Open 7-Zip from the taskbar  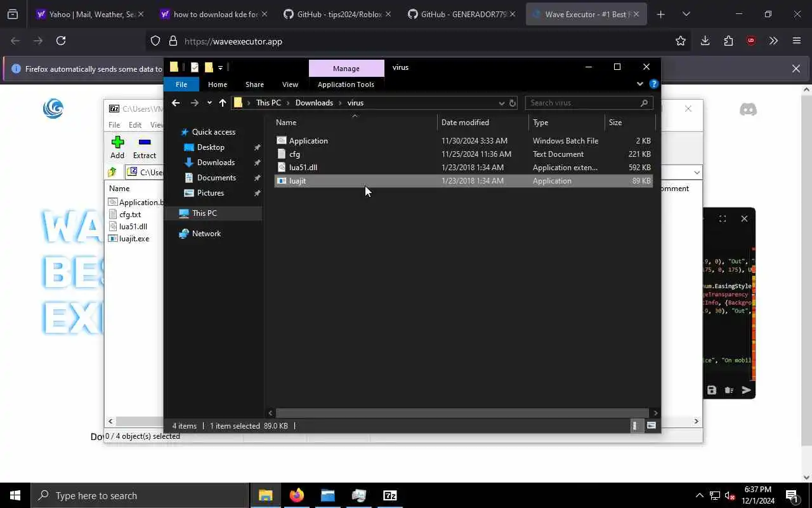[x=390, y=495]
